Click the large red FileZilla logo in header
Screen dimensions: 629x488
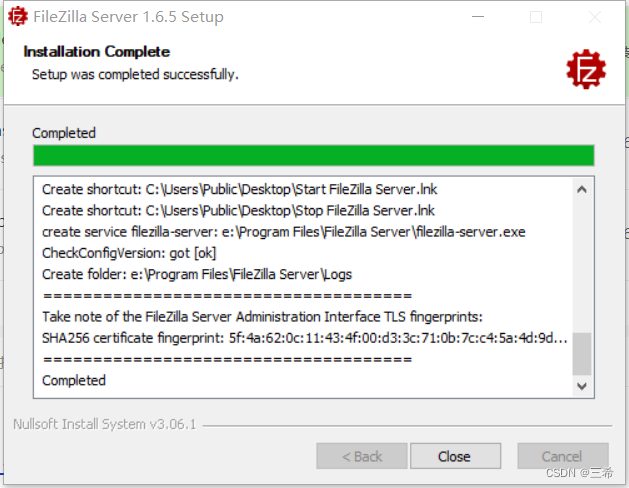click(586, 69)
